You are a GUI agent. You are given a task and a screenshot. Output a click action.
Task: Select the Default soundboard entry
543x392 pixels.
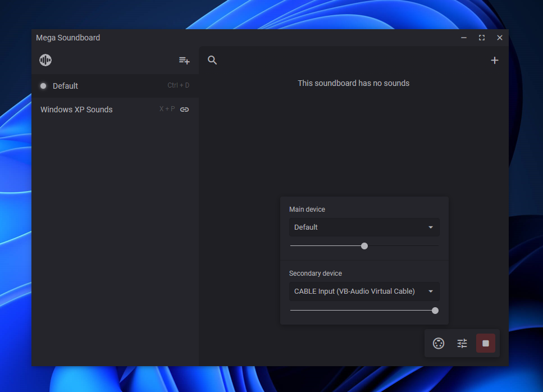[66, 86]
